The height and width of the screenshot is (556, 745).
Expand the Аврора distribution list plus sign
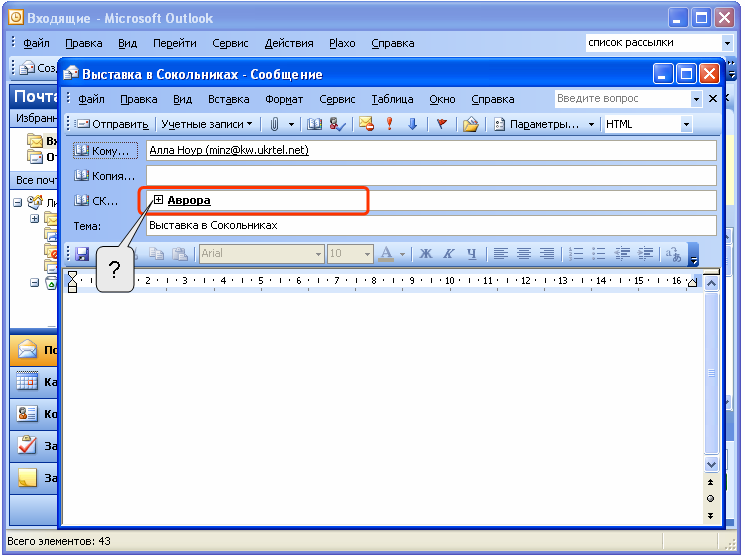click(158, 200)
